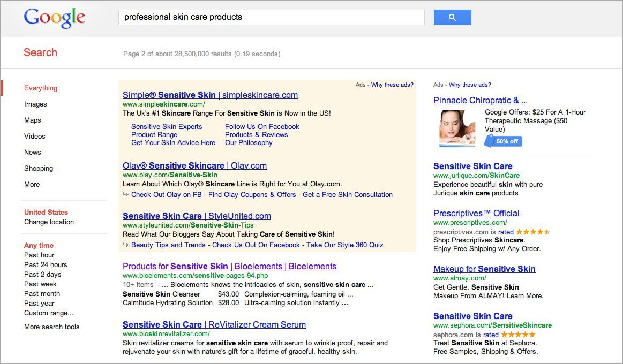This screenshot has width=623, height=364.
Task: Click Take Our Style 360 Quiz link
Action: click(345, 245)
